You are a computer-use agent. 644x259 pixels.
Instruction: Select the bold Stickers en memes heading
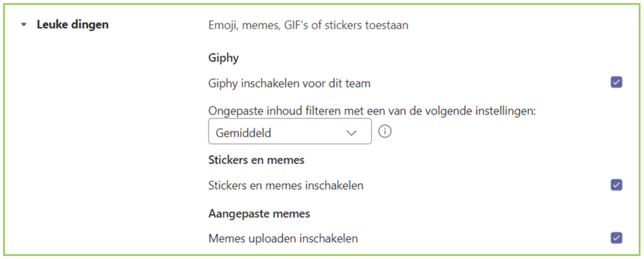[x=257, y=160]
